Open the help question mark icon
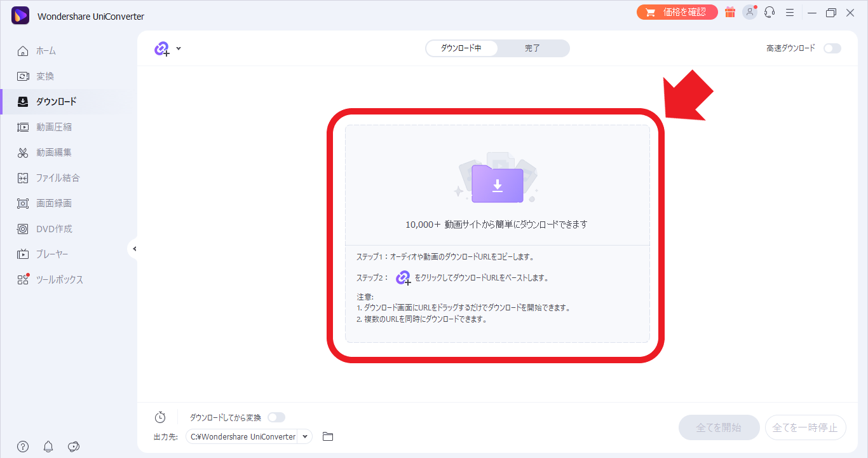 coord(23,447)
